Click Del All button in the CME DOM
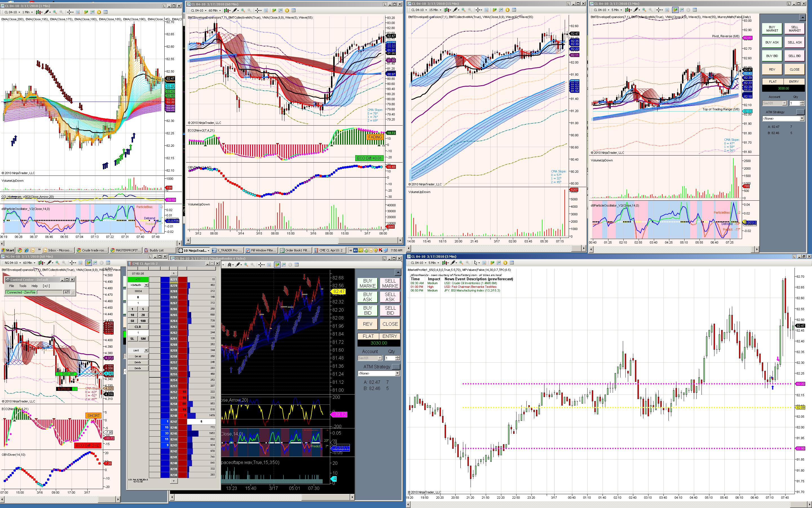Image resolution: width=812 pixels, height=508 pixels. pos(138,356)
